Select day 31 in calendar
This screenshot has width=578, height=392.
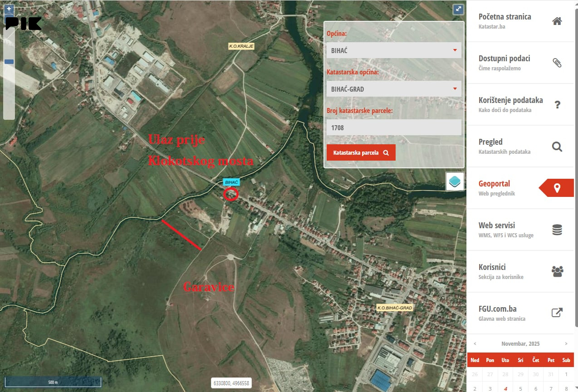tap(551, 374)
